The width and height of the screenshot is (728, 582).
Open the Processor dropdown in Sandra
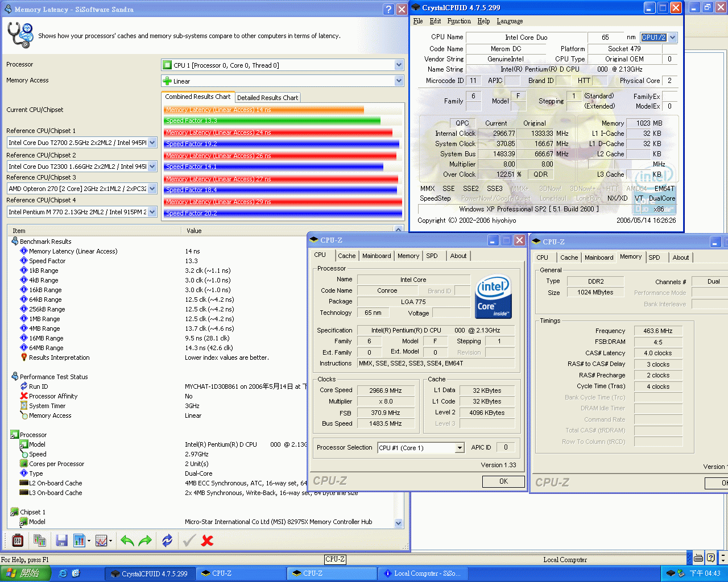pyautogui.click(x=399, y=65)
